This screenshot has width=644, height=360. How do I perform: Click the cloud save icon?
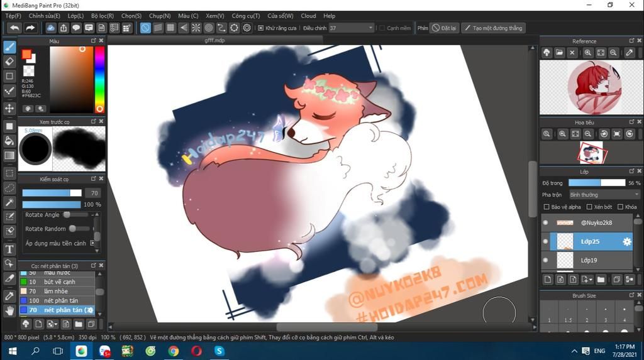tap(50, 28)
